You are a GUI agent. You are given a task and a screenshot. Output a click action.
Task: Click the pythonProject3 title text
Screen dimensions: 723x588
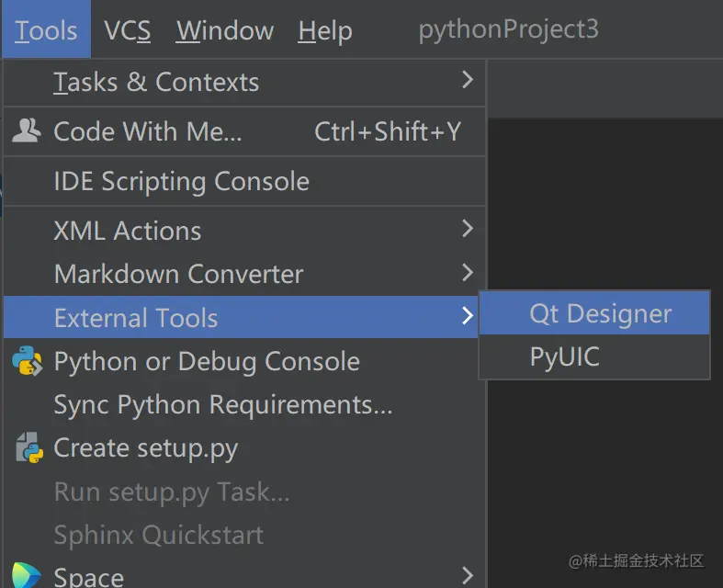point(508,29)
